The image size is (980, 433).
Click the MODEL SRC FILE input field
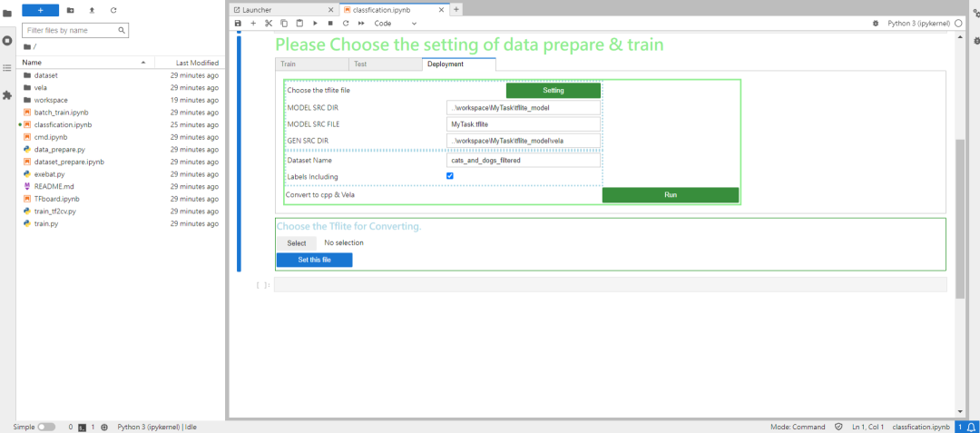click(x=524, y=124)
